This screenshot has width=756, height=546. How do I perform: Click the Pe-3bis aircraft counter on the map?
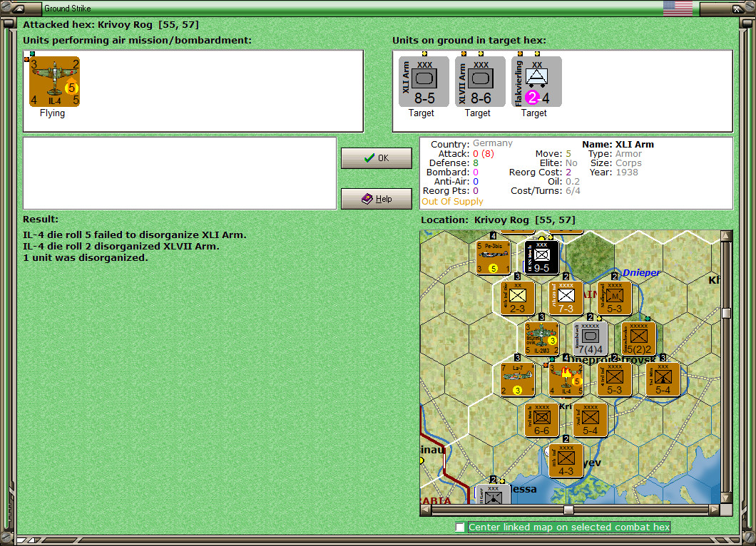tap(494, 257)
